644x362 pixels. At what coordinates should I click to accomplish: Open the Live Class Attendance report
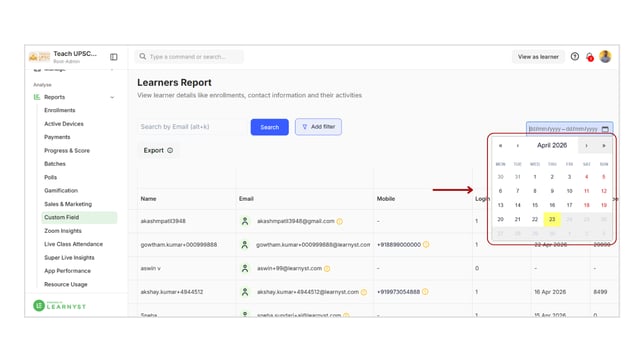click(74, 244)
